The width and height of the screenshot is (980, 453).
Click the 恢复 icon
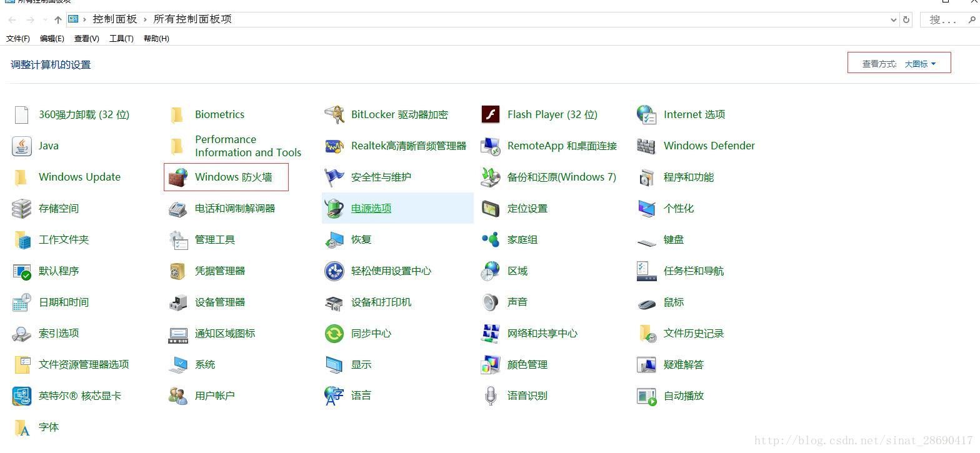[x=334, y=239]
